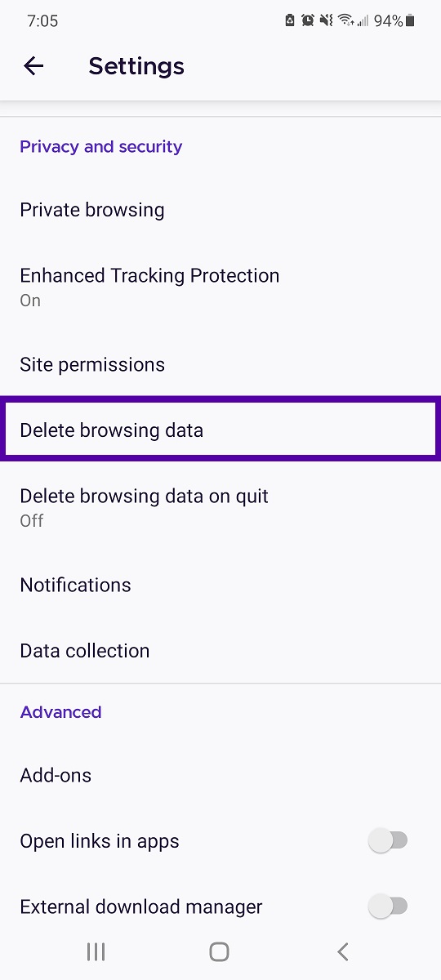Open Site permissions
441x980 pixels.
pyautogui.click(x=220, y=364)
